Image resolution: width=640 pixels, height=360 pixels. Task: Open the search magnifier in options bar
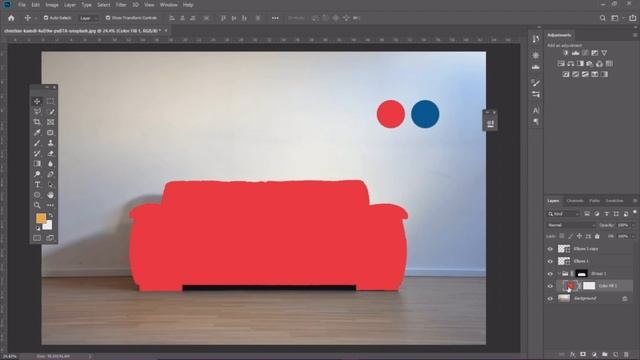pos(602,18)
